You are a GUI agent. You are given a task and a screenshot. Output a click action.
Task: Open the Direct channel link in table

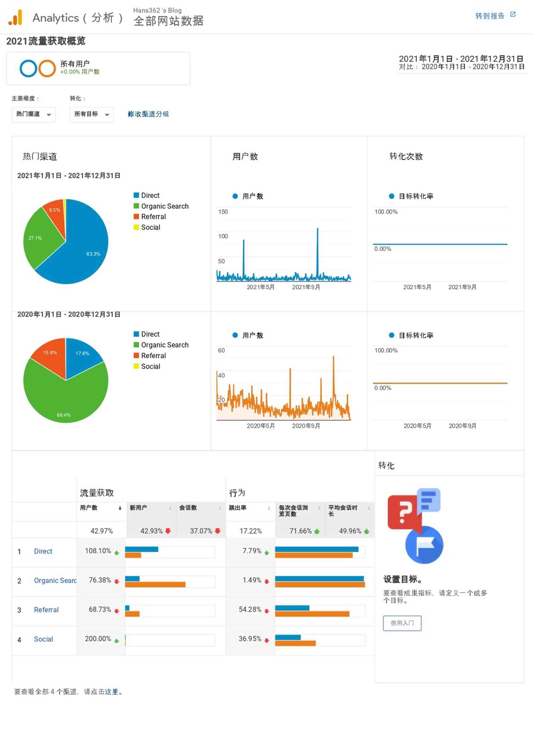click(x=43, y=551)
